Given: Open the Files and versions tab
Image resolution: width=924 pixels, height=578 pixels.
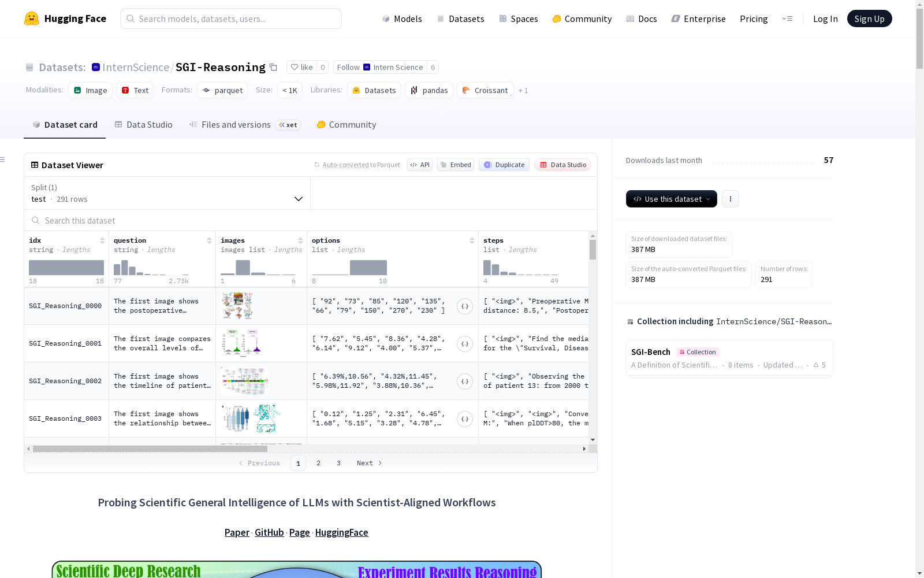Looking at the screenshot, I should (x=244, y=124).
